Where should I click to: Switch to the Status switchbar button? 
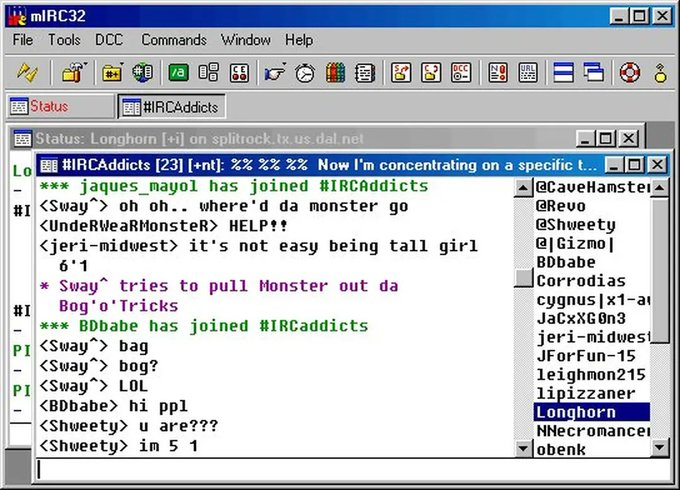(x=60, y=106)
